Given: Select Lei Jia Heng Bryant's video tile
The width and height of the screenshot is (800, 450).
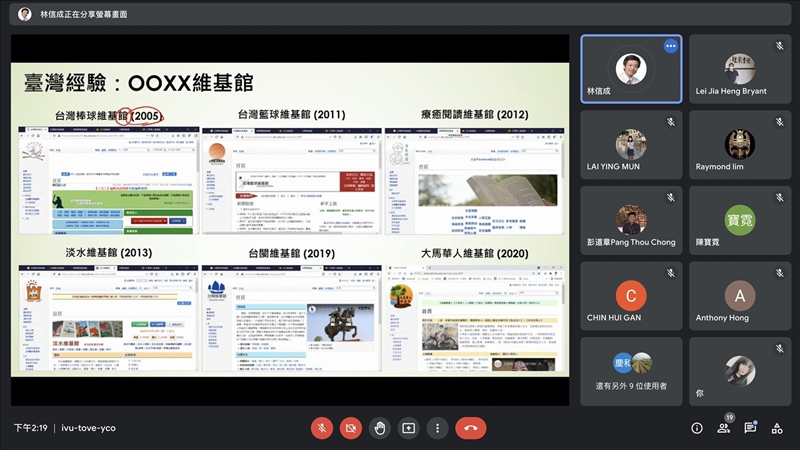Looking at the screenshot, I should 739,69.
